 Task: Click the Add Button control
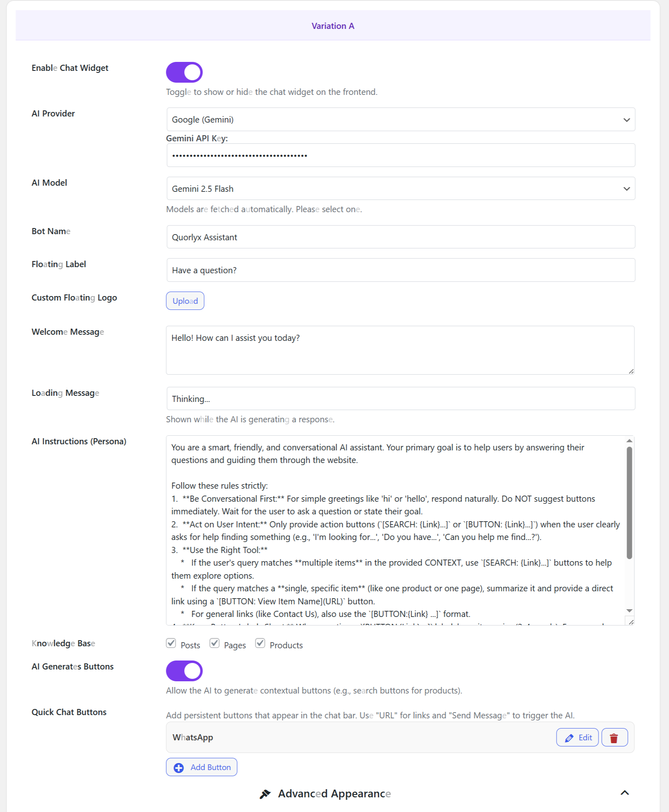(x=202, y=767)
